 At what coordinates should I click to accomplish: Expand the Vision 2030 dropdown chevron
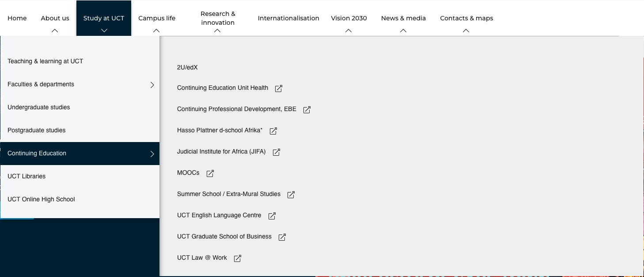point(349,31)
